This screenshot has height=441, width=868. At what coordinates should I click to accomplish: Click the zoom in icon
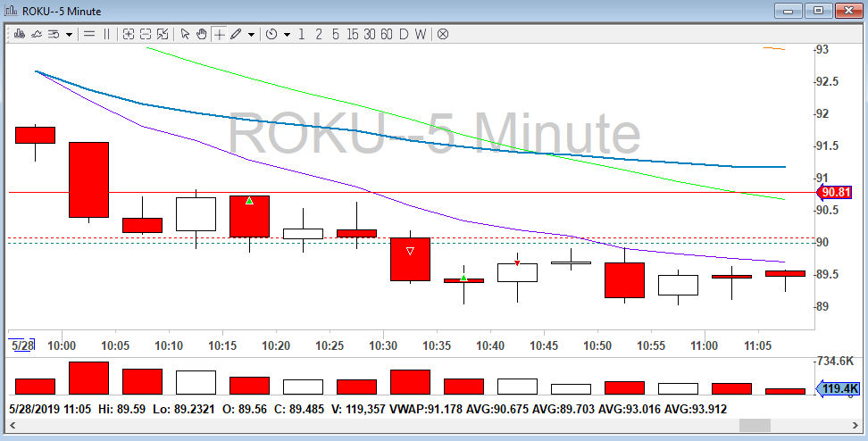pyautogui.click(x=129, y=34)
